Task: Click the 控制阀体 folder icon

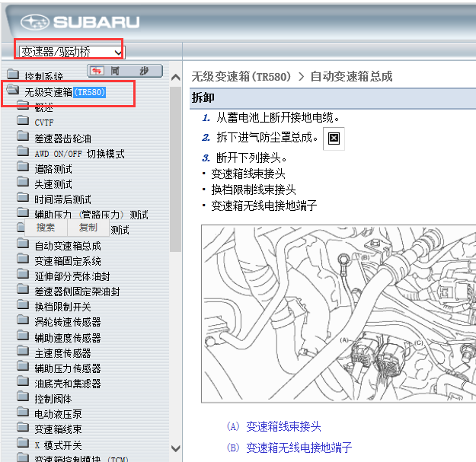Action: (x=23, y=396)
